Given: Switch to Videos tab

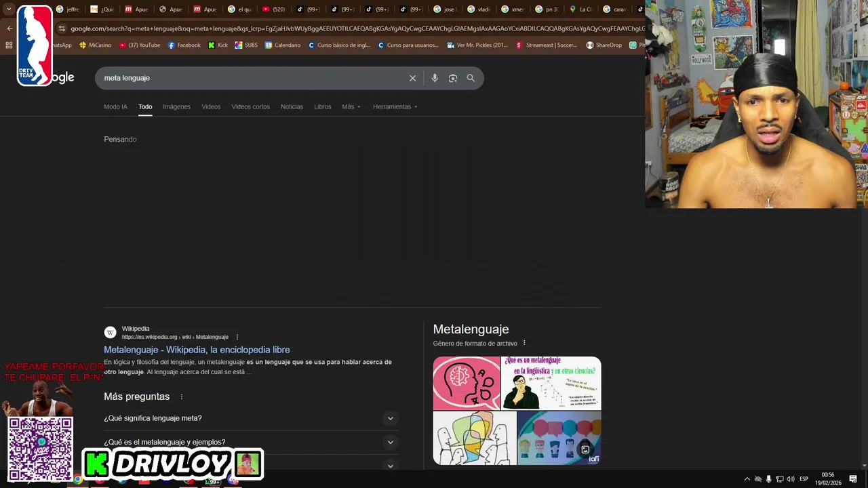Looking at the screenshot, I should [211, 107].
